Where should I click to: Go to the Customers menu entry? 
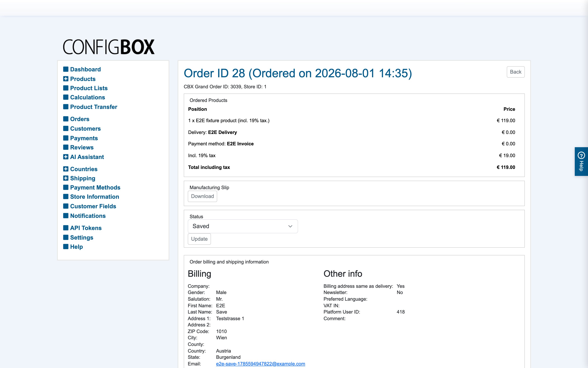[x=85, y=128]
